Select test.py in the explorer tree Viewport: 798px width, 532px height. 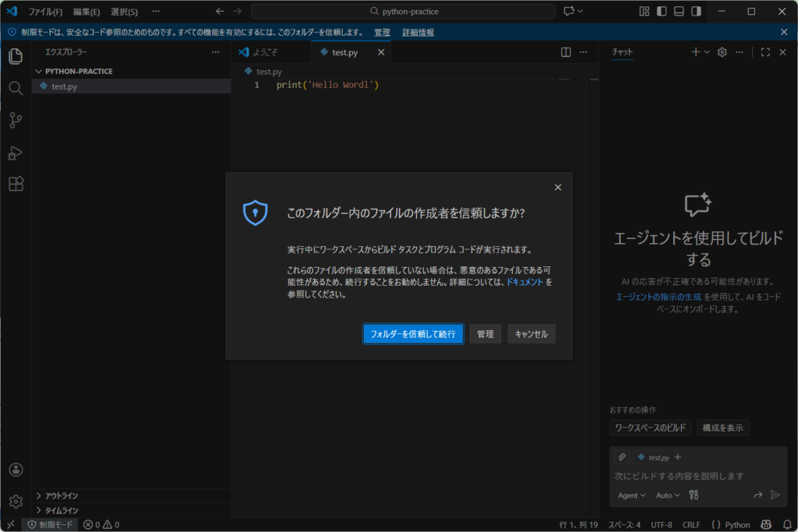tap(64, 86)
